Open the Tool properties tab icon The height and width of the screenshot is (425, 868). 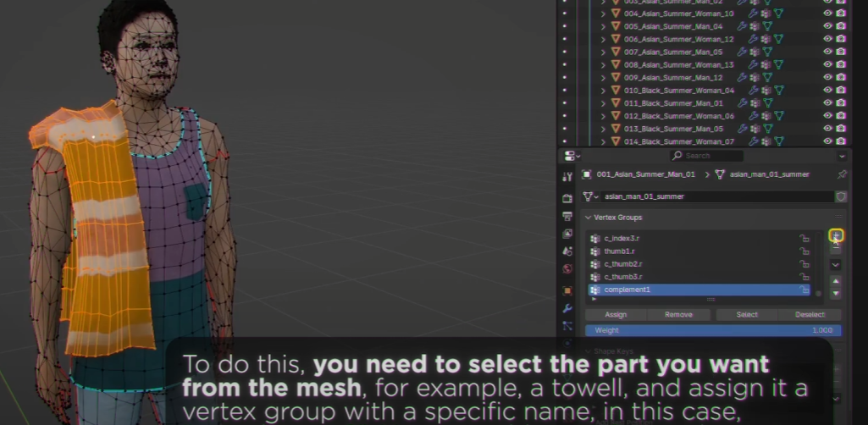pyautogui.click(x=567, y=176)
